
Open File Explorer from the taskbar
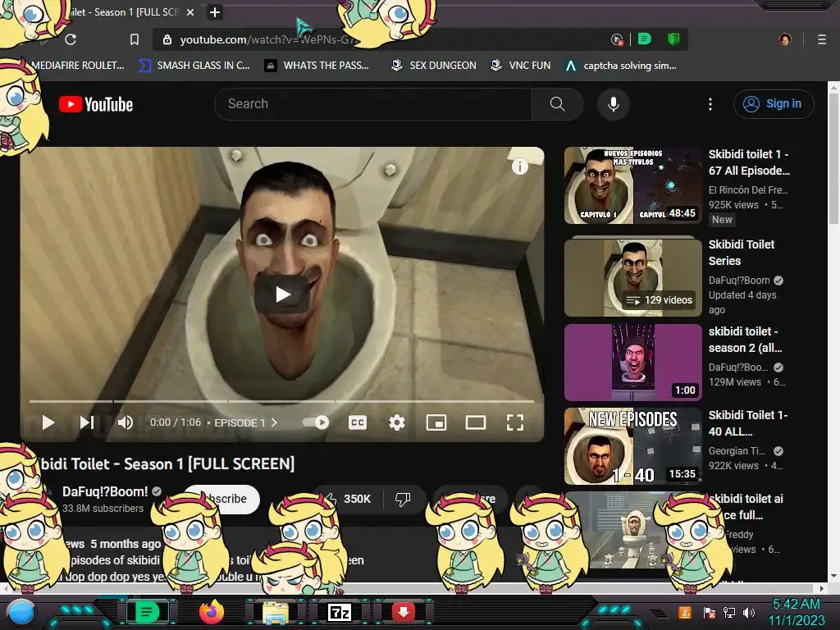(x=276, y=612)
